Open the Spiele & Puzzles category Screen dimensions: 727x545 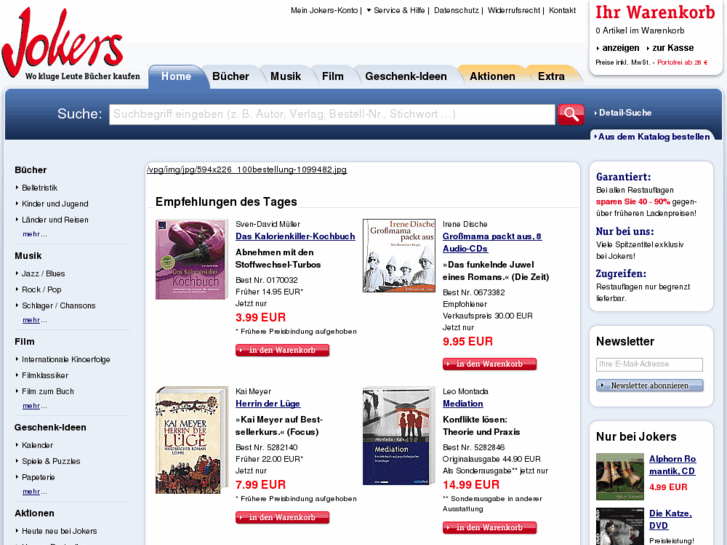pos(51,461)
